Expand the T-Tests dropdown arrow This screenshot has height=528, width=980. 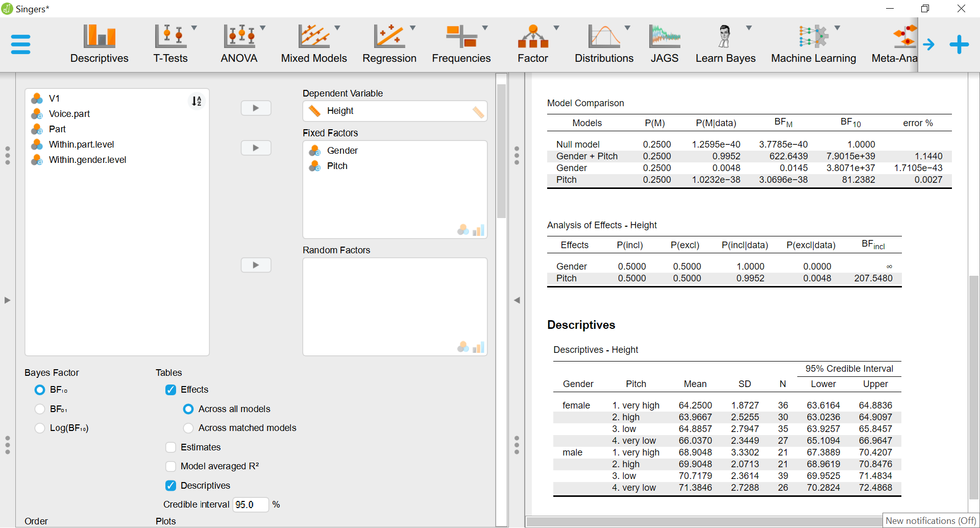click(x=194, y=28)
